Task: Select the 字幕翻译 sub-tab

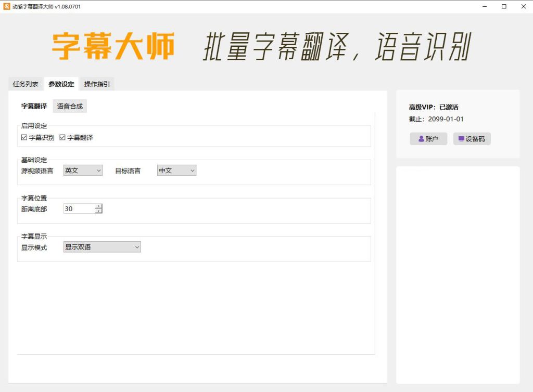Action: tap(34, 106)
